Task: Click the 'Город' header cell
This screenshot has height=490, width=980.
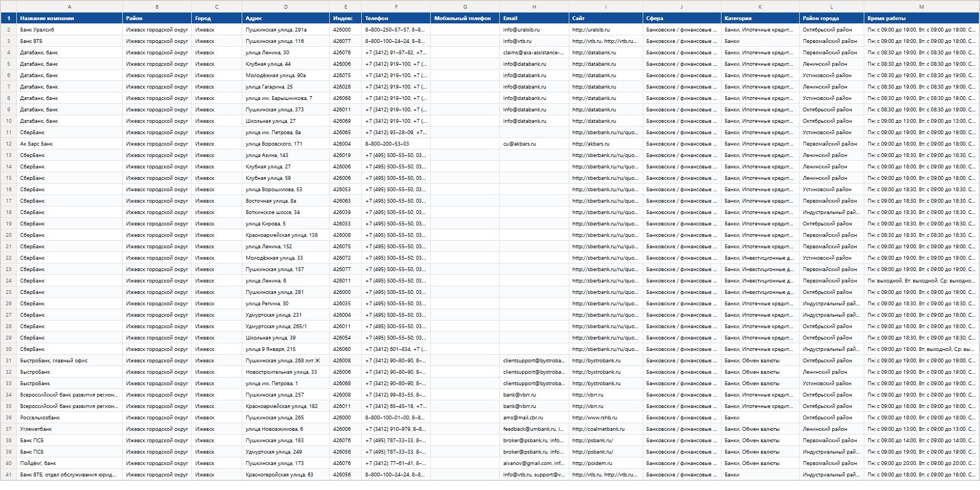Action: tap(217, 18)
